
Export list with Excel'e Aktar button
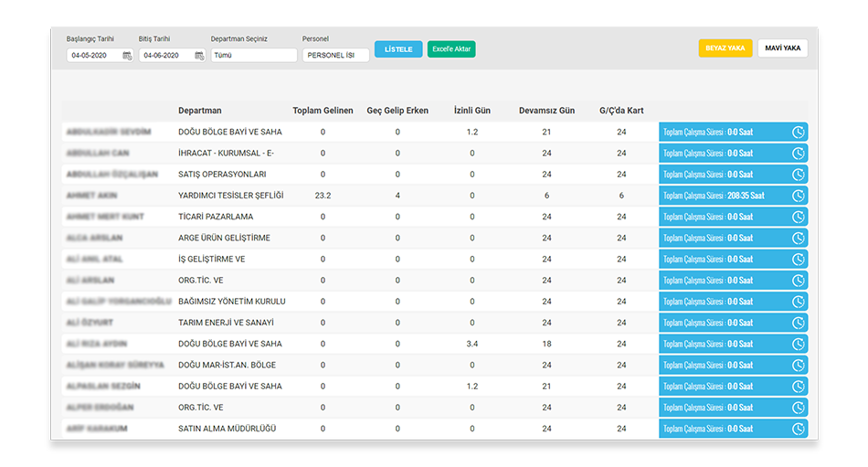[x=451, y=49]
